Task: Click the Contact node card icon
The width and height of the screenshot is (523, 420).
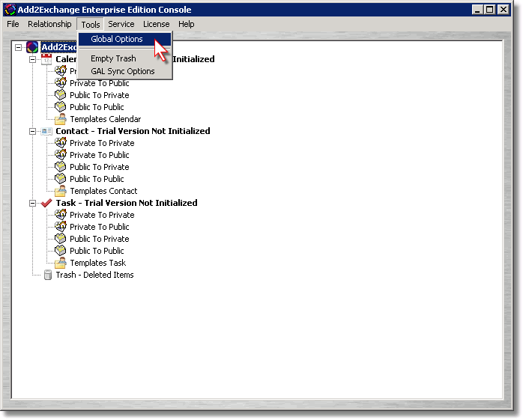Action: [46, 131]
